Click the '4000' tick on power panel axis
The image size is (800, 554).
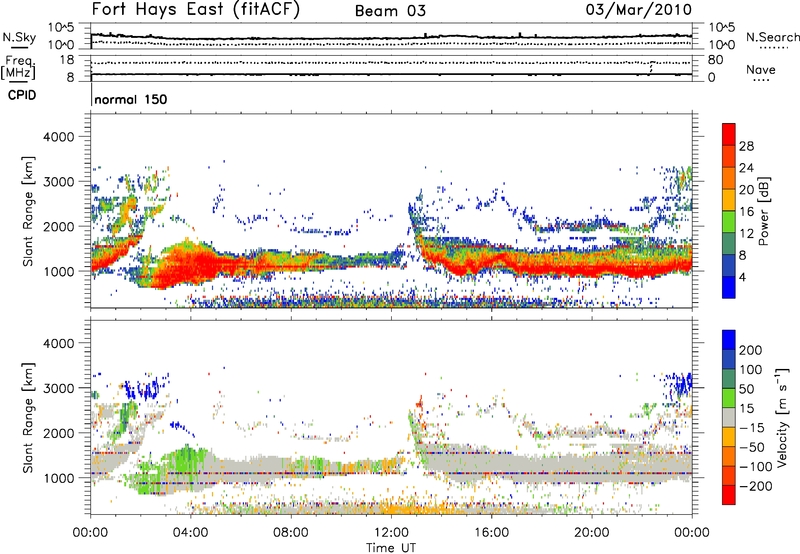point(59,137)
